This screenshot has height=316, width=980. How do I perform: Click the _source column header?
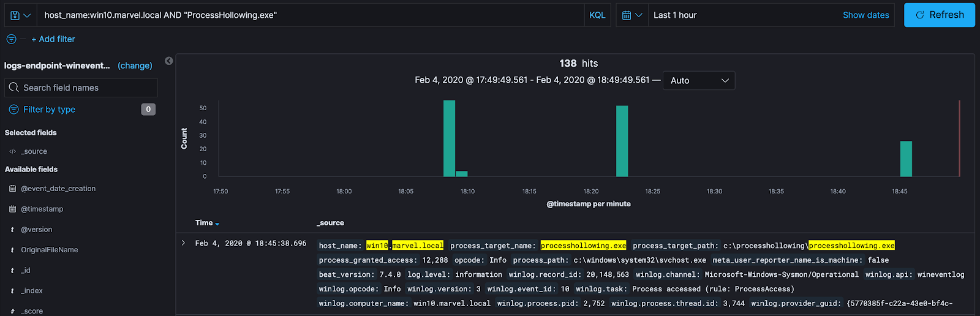click(x=331, y=223)
